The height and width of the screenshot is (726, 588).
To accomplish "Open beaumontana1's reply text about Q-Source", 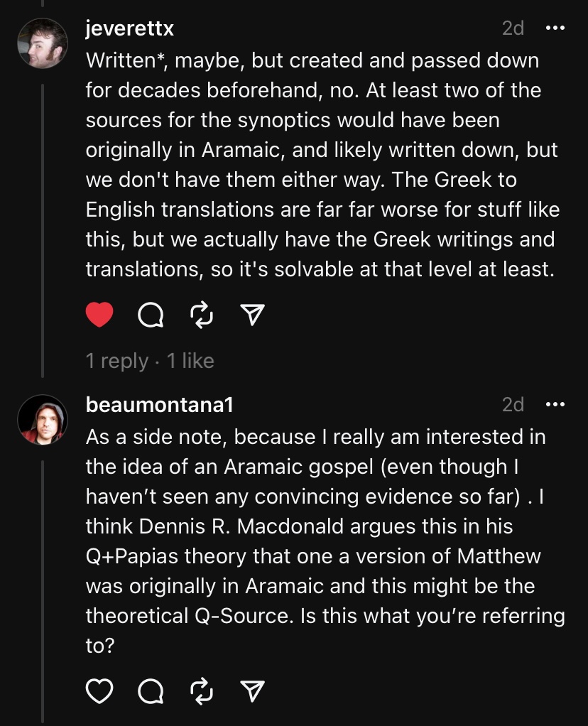I will coord(320,541).
